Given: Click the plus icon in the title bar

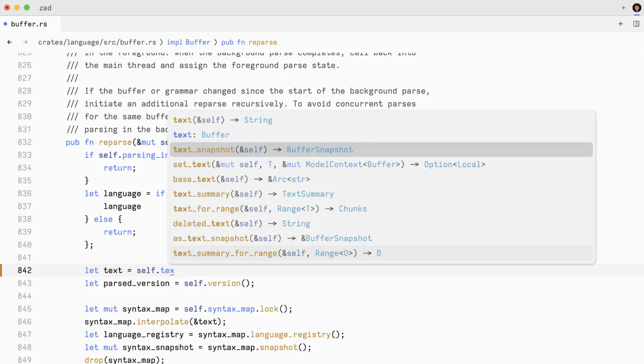Looking at the screenshot, I should pyautogui.click(x=623, y=8).
